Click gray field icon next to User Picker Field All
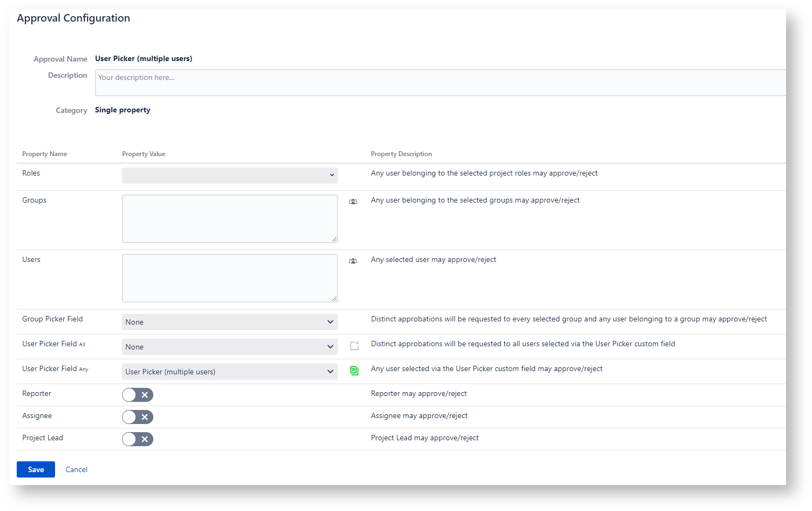Image resolution: width=812 pixels, height=511 pixels. (x=354, y=346)
